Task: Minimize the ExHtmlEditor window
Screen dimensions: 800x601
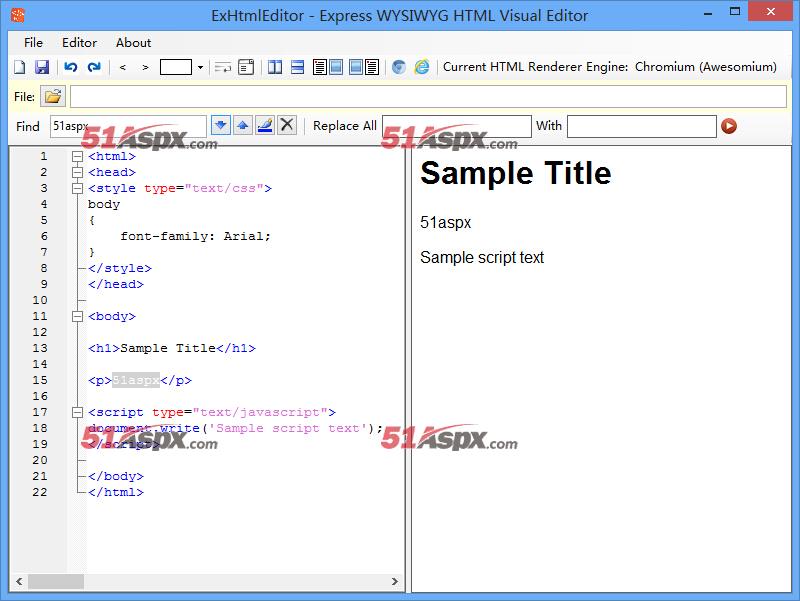Action: tap(708, 12)
